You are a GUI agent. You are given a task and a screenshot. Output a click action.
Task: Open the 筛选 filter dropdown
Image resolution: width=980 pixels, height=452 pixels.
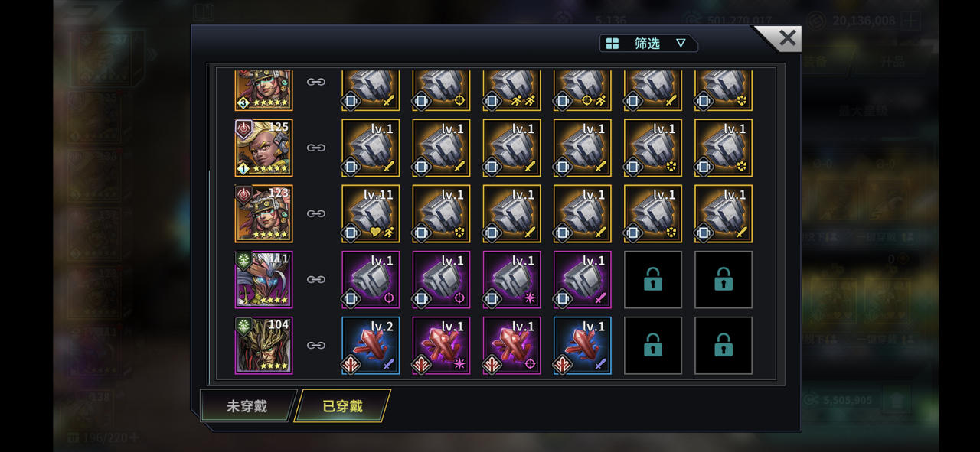[x=648, y=44]
